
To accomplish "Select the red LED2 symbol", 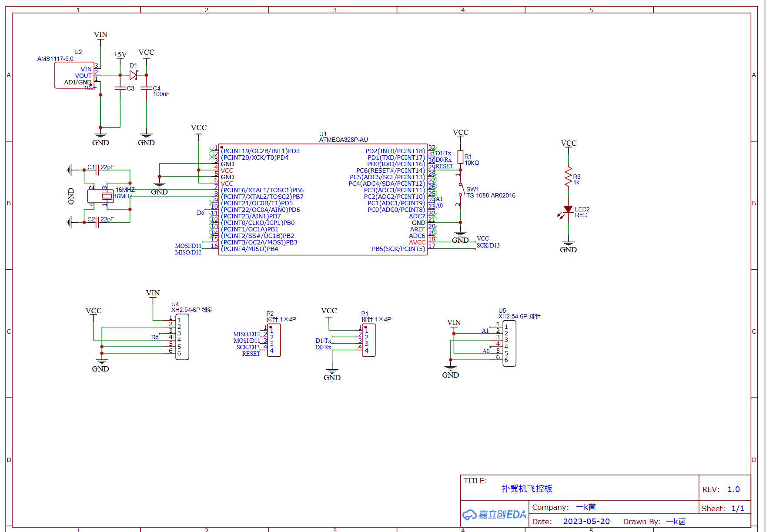I will click(568, 210).
